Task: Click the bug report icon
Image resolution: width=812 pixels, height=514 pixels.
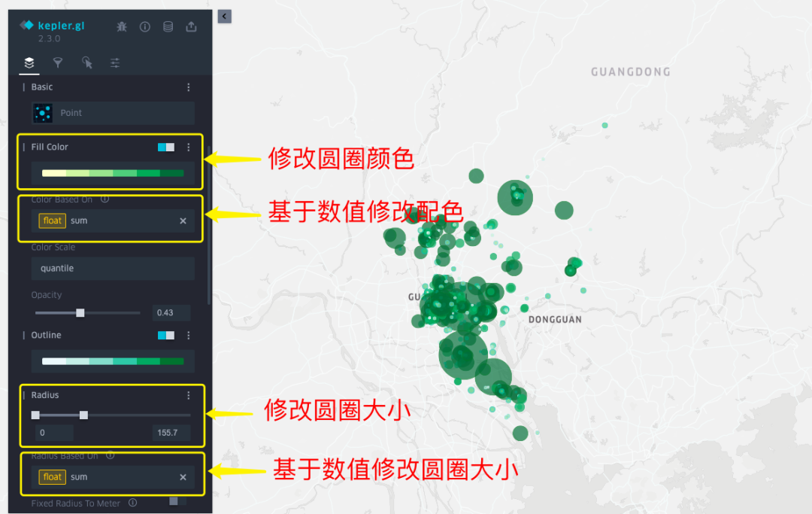Action: [x=122, y=26]
